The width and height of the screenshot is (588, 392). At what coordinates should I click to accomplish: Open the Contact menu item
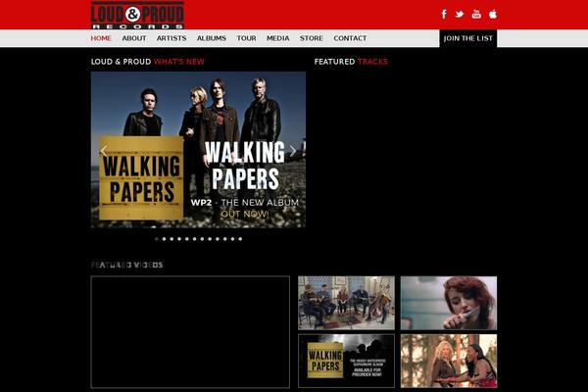pos(350,38)
